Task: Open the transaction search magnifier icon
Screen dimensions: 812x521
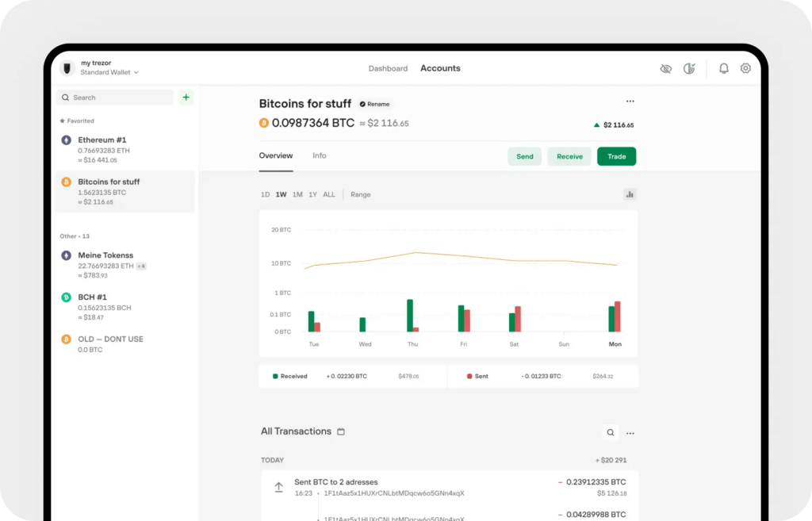Action: tap(610, 432)
